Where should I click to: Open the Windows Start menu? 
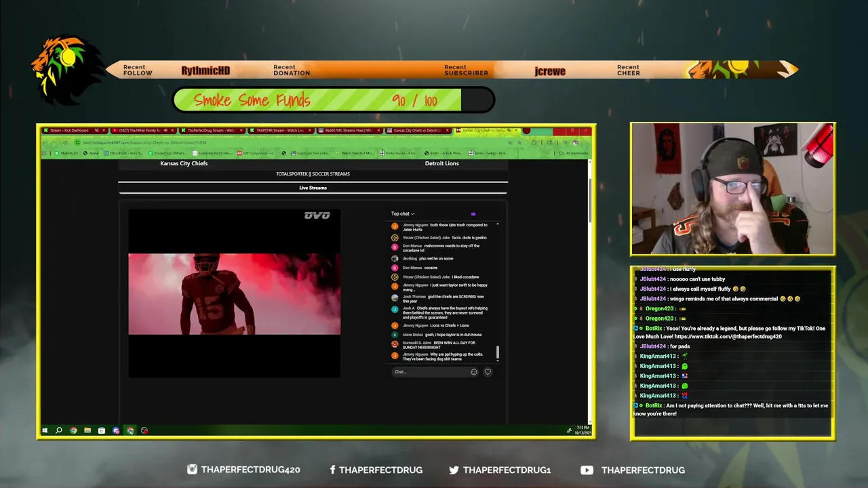coord(45,430)
